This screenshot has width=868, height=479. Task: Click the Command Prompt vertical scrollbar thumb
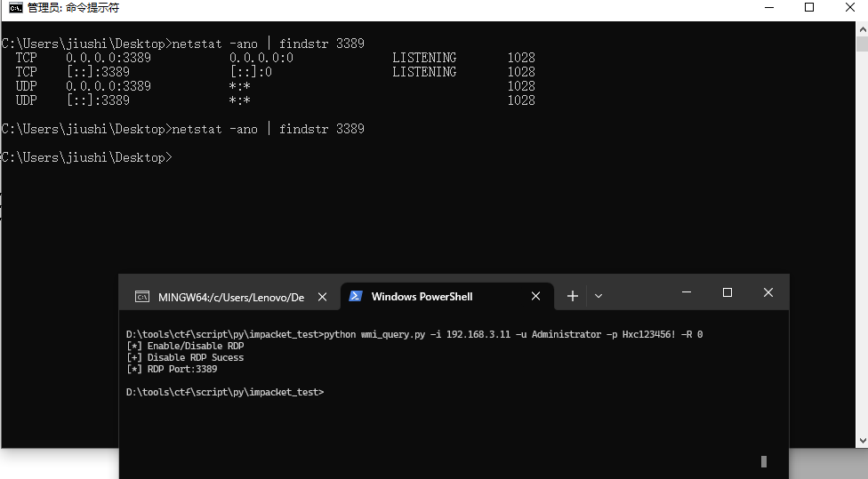tap(863, 44)
